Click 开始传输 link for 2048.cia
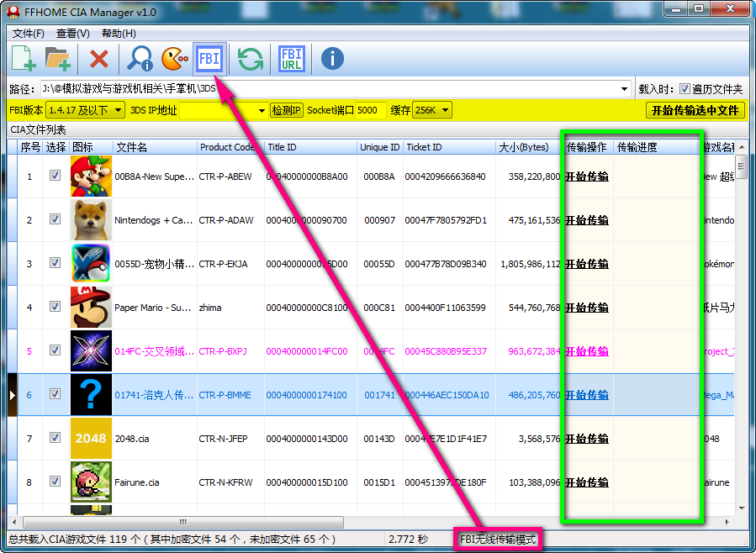Viewport: 756px width, 553px height. (587, 439)
